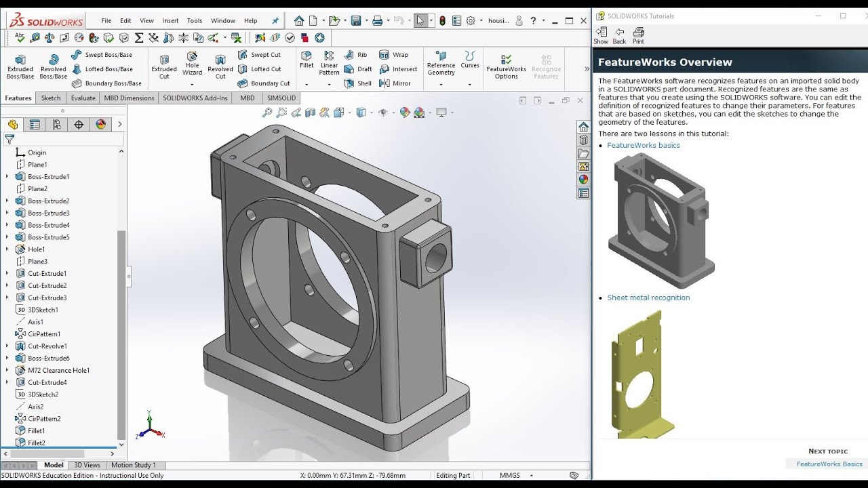Open the Tools menu
The image size is (868, 488).
tap(195, 21)
